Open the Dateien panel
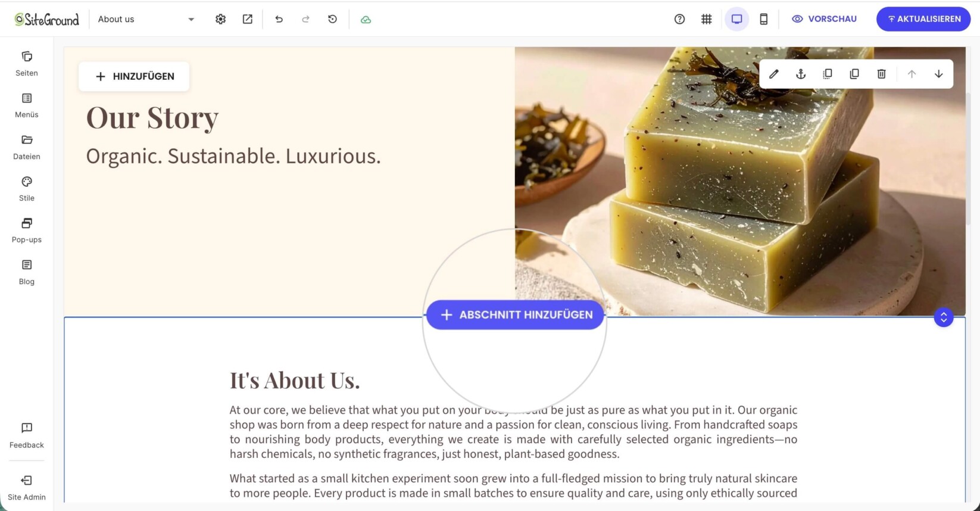The width and height of the screenshot is (980, 511). (x=27, y=147)
